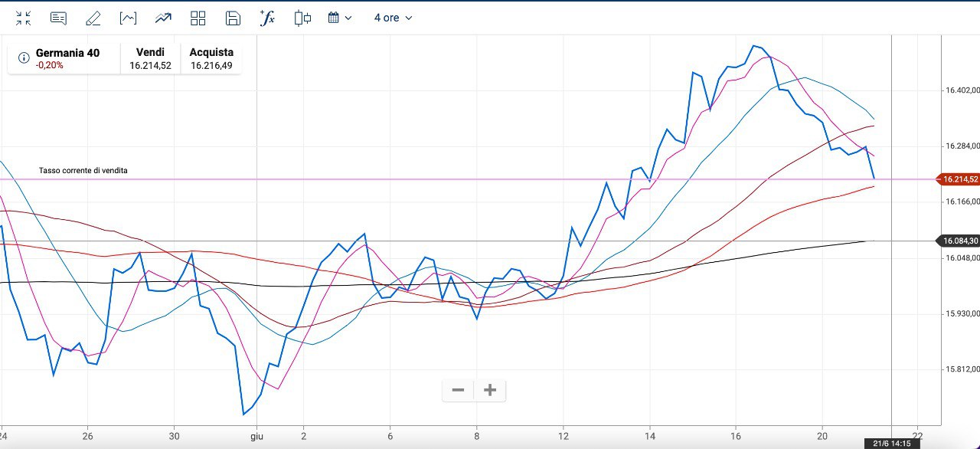Open the four-square chart layout icon
Screen dimensions: 980x449
coord(198,18)
